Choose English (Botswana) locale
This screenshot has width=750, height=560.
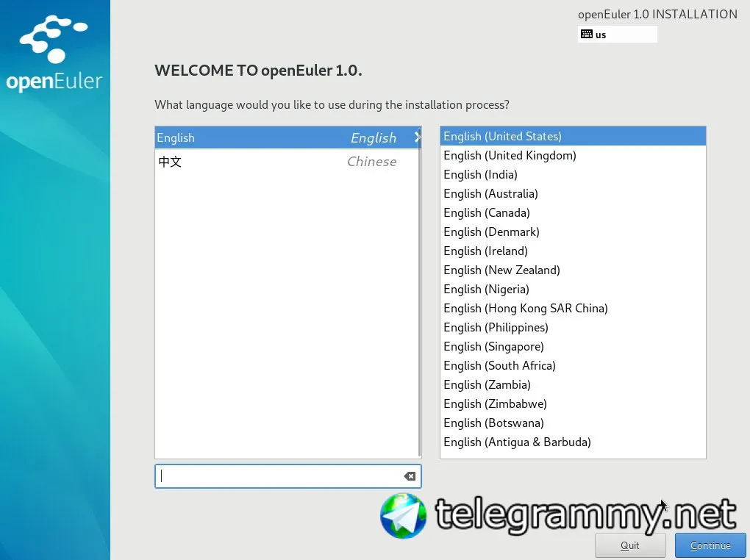pyautogui.click(x=573, y=423)
